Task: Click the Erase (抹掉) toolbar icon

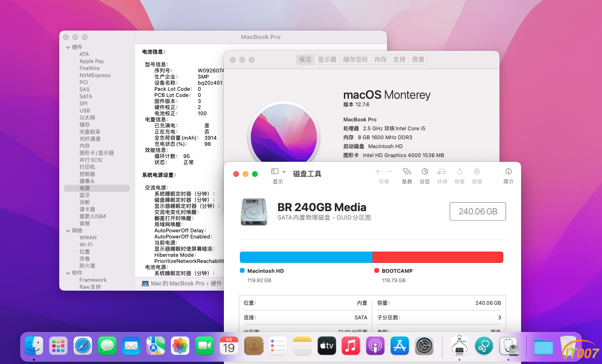Action: [x=442, y=172]
